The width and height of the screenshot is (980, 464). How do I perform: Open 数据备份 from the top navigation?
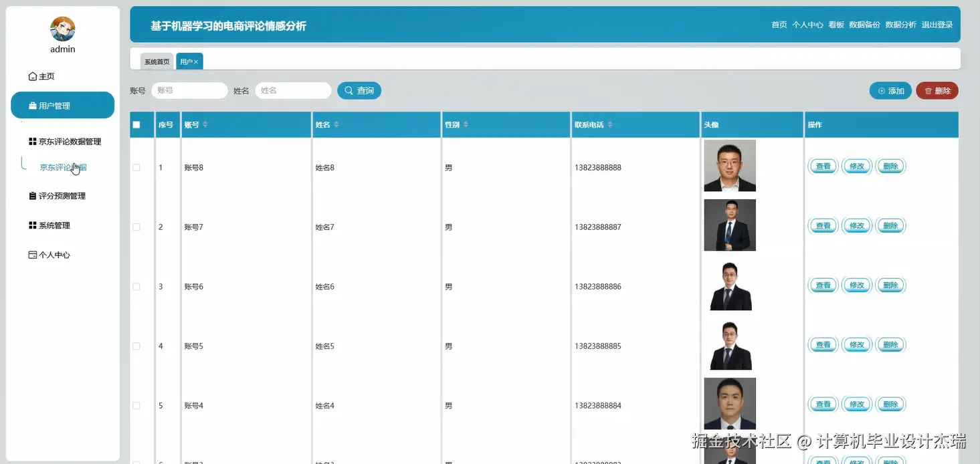pos(865,25)
